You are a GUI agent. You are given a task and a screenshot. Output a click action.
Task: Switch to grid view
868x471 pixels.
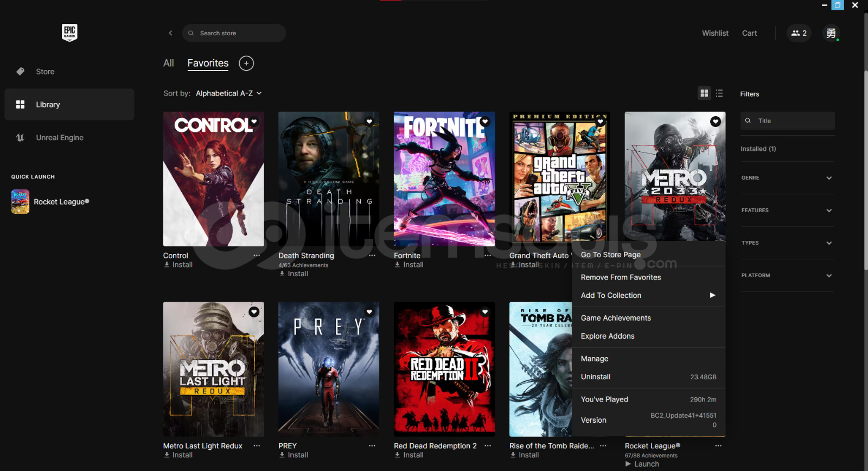[704, 93]
